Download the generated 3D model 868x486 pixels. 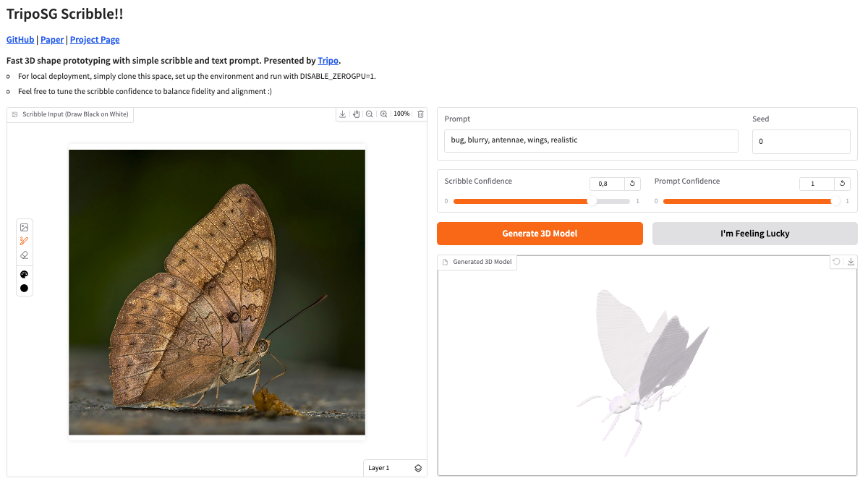click(x=851, y=262)
